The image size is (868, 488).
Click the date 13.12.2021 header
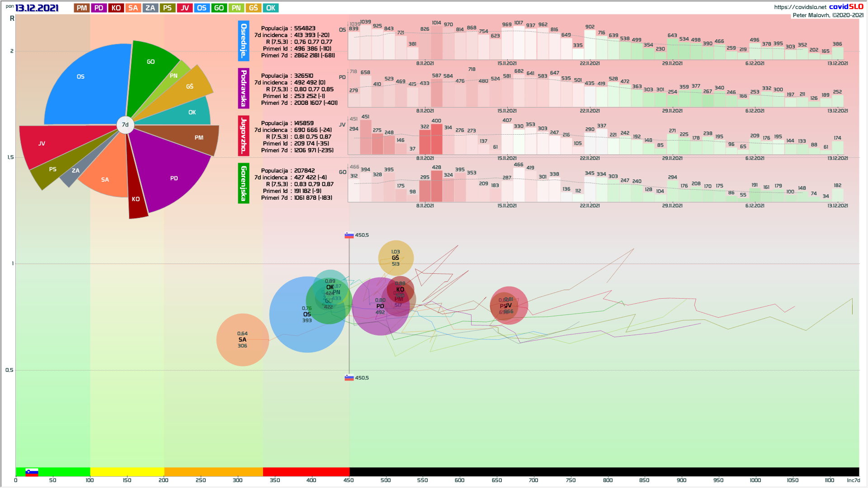pos(37,8)
